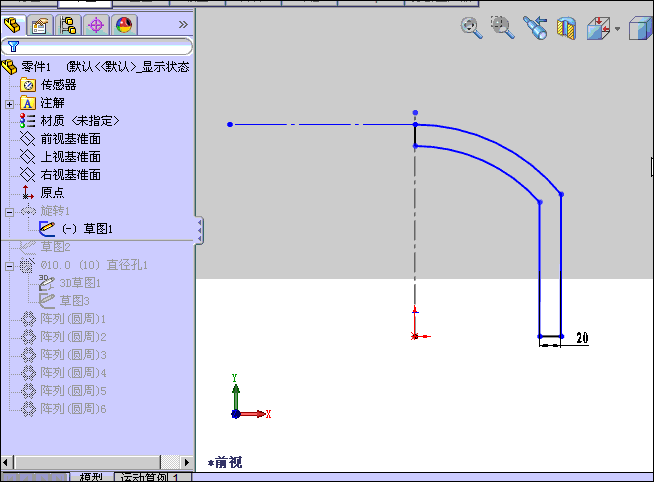Click the 直径孔1 hole wizard icon

pyautogui.click(x=28, y=265)
